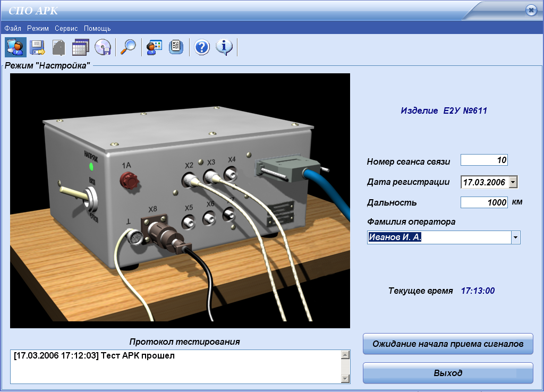Click the protocol log scrollbar down arrow
The image size is (544, 392).
click(x=345, y=378)
